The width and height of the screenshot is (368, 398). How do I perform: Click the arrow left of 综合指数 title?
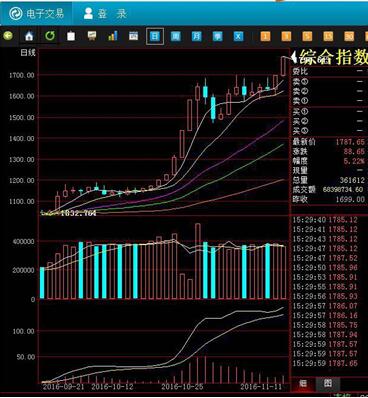click(294, 57)
